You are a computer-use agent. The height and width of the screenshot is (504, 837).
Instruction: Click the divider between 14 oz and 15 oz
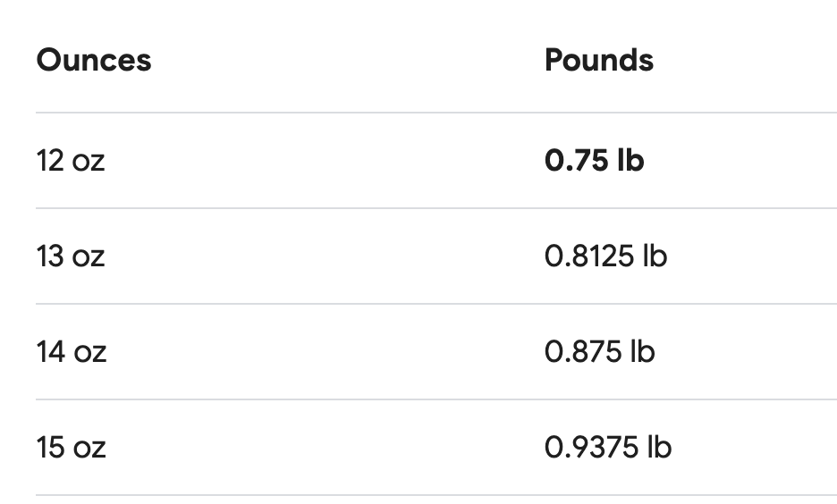pyautogui.click(x=436, y=399)
